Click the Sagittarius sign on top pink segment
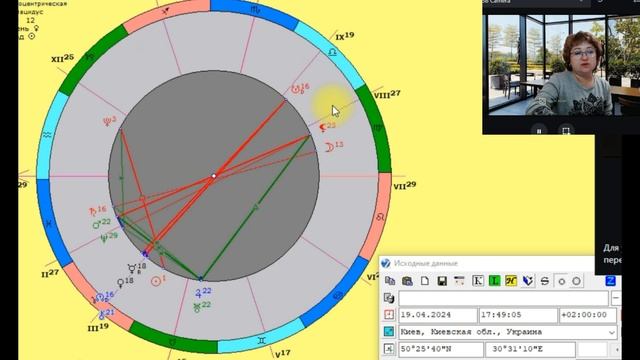The width and height of the screenshot is (640, 360). [x=165, y=11]
